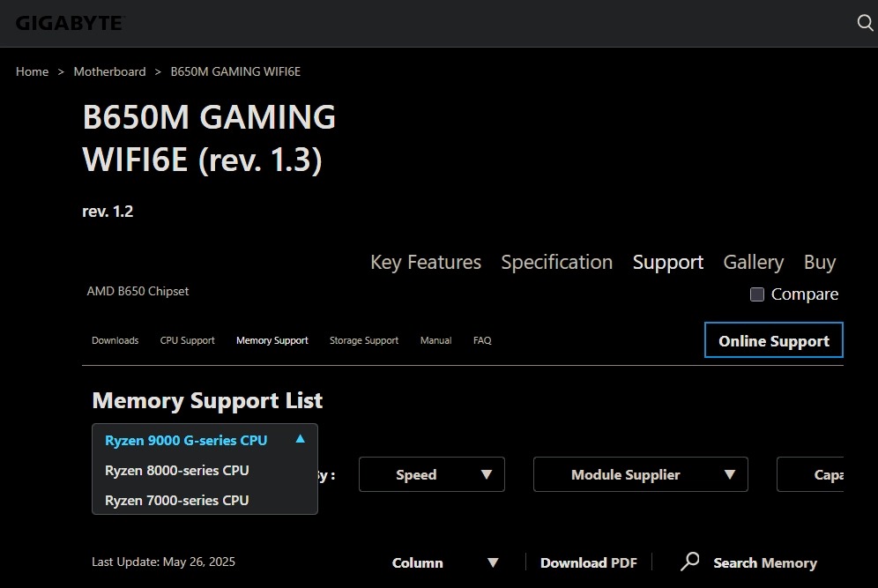Viewport: 878px width, 588px height.
Task: Click the AMD B650 Chipset text
Action: tap(138, 291)
